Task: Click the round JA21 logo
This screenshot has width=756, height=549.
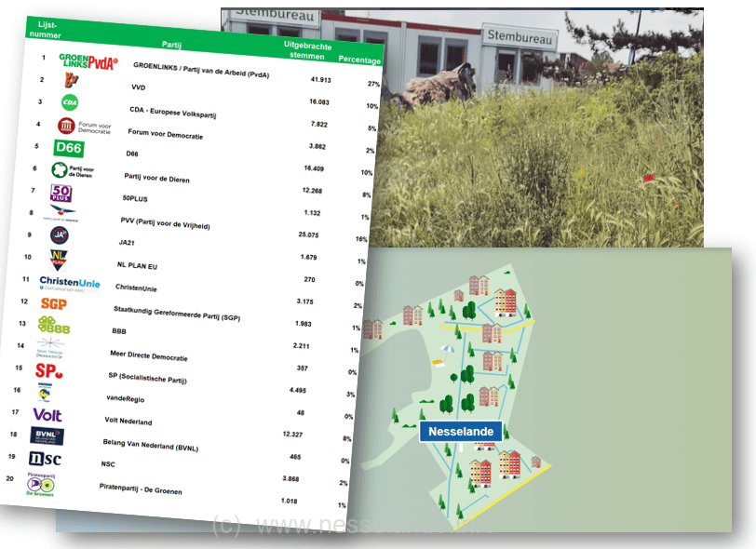Action: [60, 235]
